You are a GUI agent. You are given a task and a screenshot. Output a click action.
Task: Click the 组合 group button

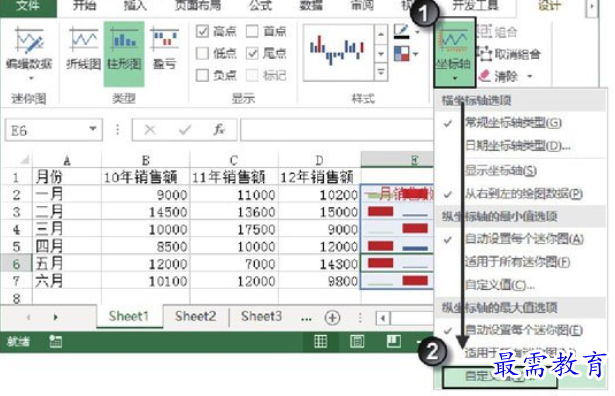point(497,31)
